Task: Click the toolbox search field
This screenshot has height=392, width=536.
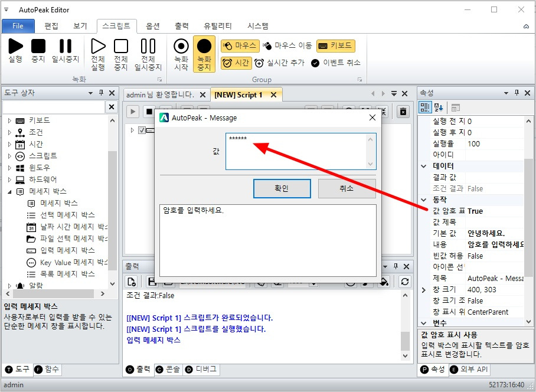Action: pyautogui.click(x=54, y=107)
